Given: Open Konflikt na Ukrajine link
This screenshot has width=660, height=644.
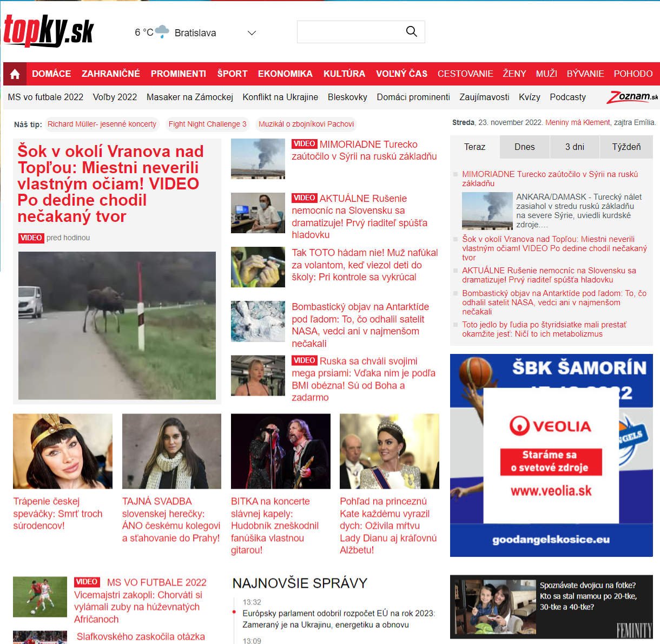Looking at the screenshot, I should 280,97.
